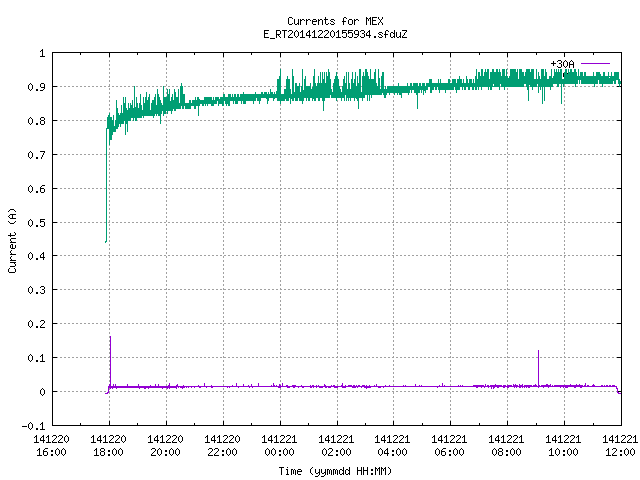Image resolution: width=640 pixels, height=480 pixels.
Task: Click the '0.7' y-axis tick label
Action: (x=36, y=155)
